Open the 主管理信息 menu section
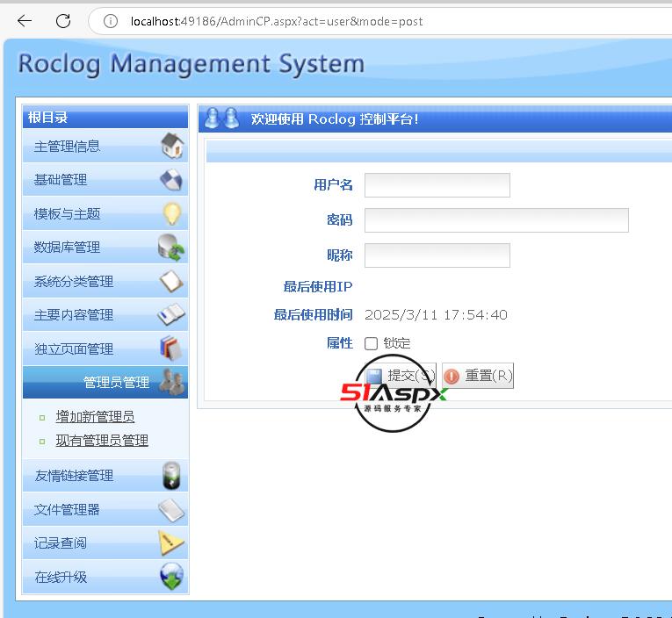 (105, 146)
